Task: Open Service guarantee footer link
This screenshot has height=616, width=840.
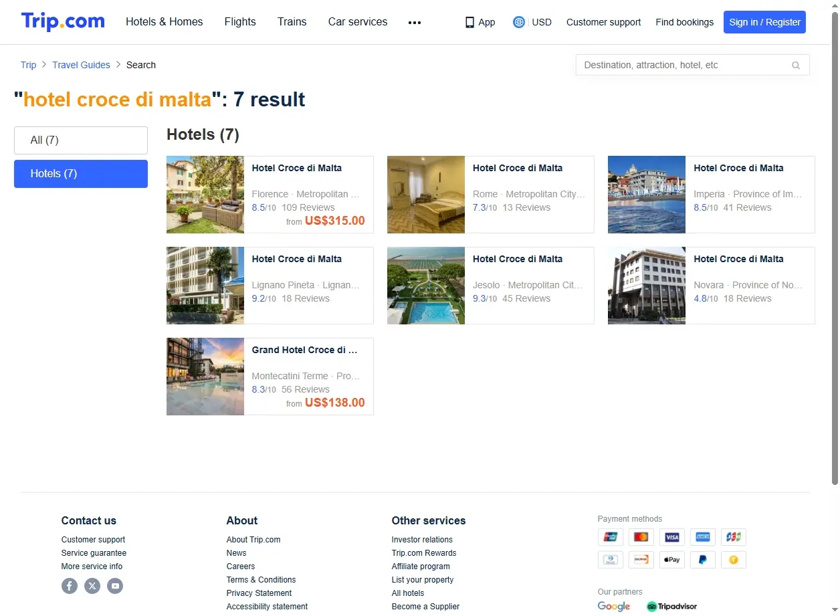Action: [94, 553]
